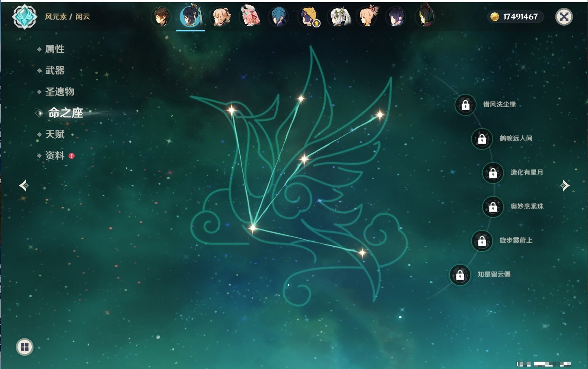The image size is (588, 369).
Task: Click the 旋步霞蔚上 label text
Action: pos(516,240)
